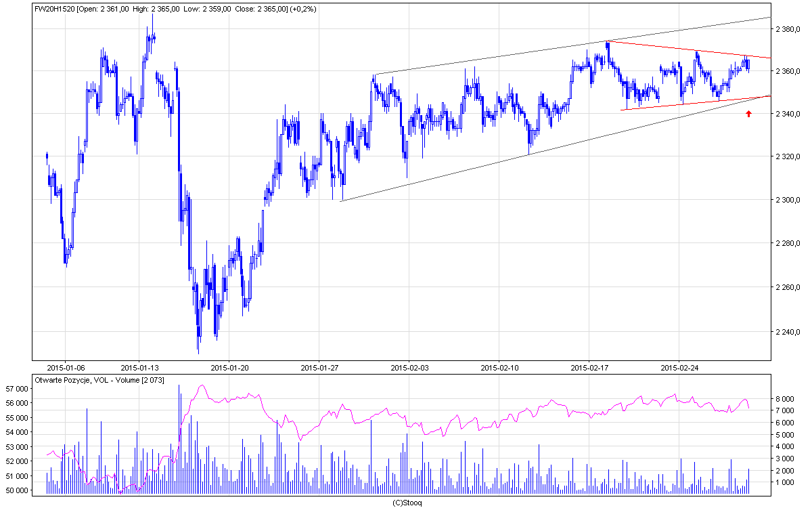
Task: Click the 7 000 volume axis label
Action: [x=784, y=411]
